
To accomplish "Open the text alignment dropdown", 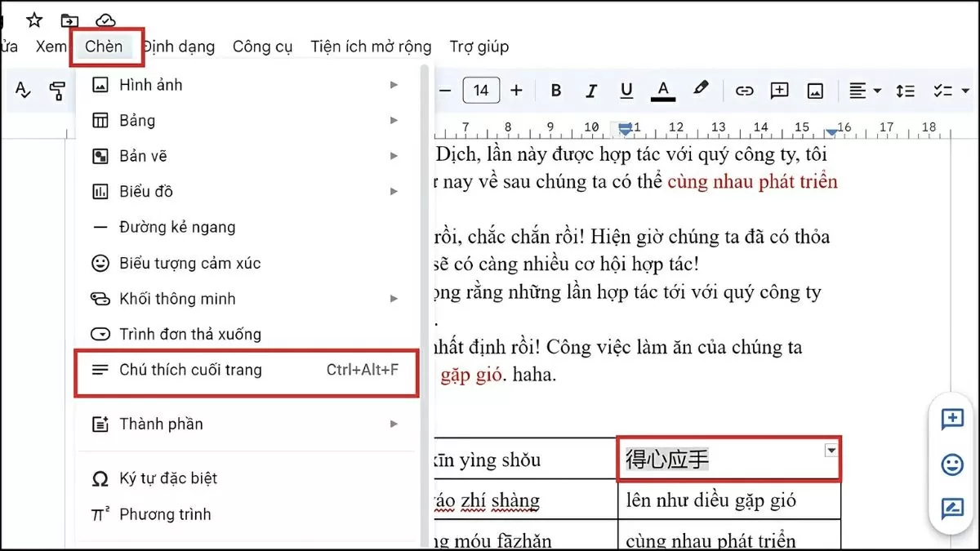I will point(864,90).
